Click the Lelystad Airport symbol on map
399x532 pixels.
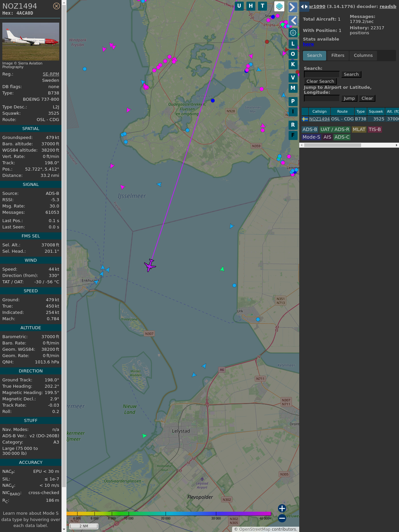click(202, 479)
